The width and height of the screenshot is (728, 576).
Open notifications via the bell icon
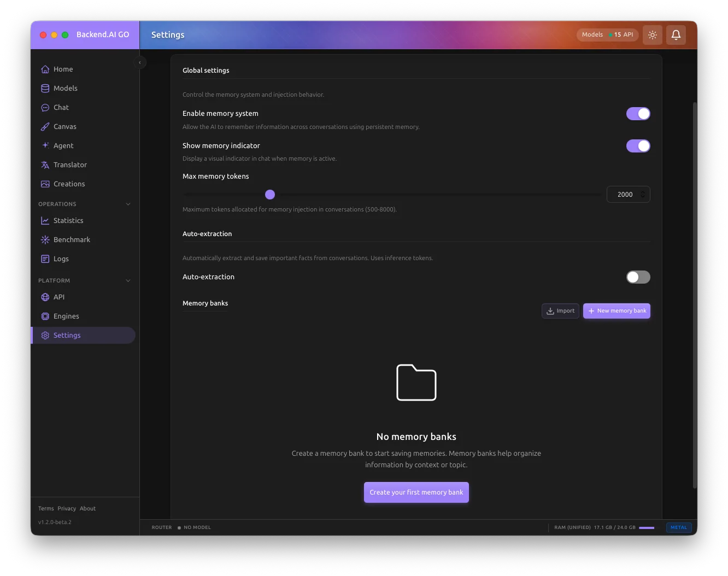676,34
